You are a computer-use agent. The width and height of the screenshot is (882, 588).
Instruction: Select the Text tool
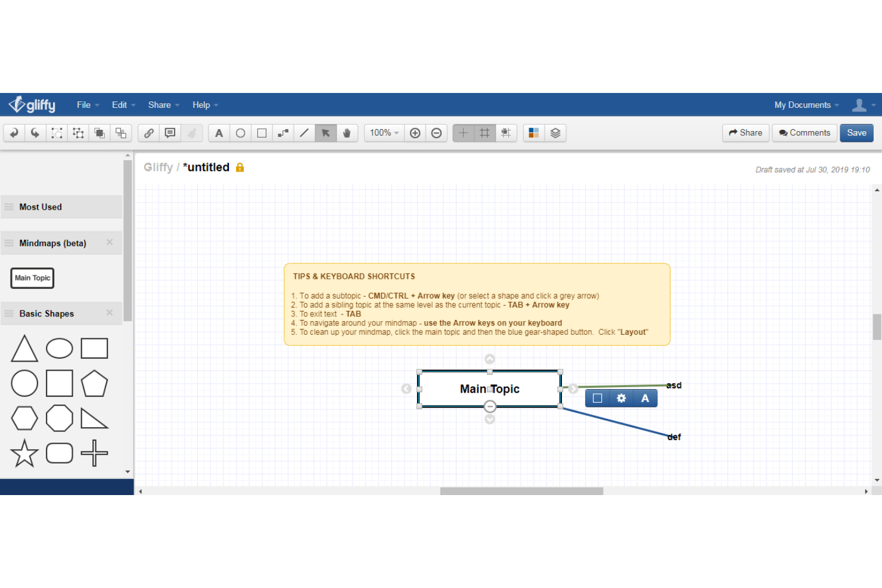(219, 133)
